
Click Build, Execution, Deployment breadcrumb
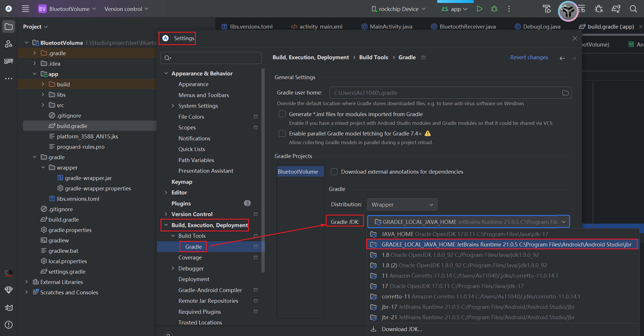pyautogui.click(x=310, y=57)
